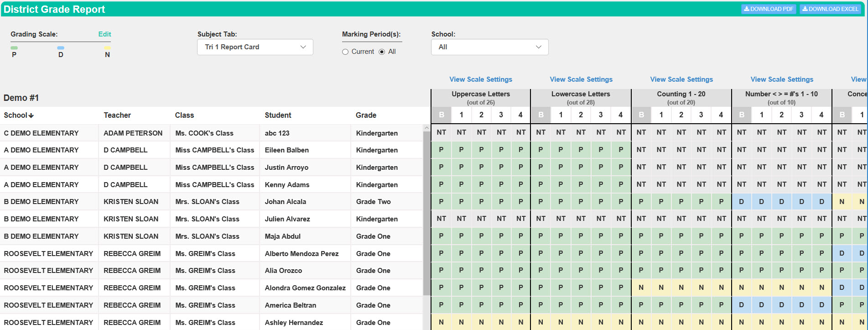868x330 pixels.
Task: Select the All marking periods radio
Action: click(382, 52)
